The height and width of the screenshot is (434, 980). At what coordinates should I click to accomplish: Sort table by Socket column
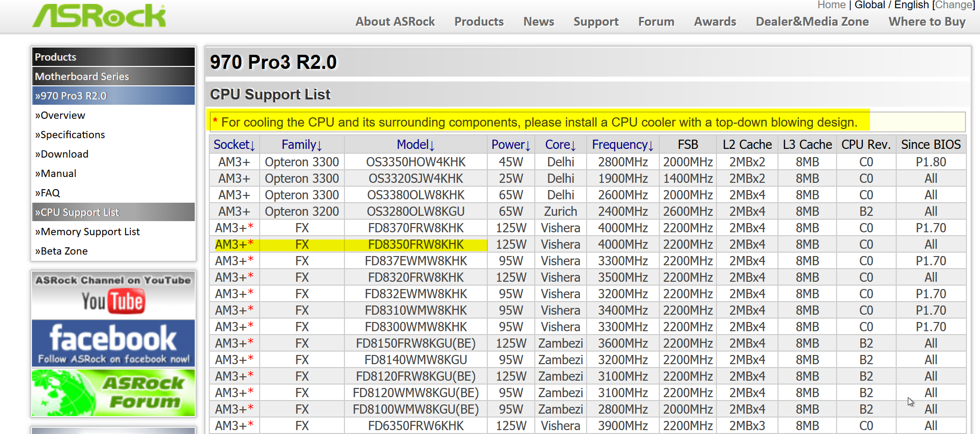[x=234, y=145]
